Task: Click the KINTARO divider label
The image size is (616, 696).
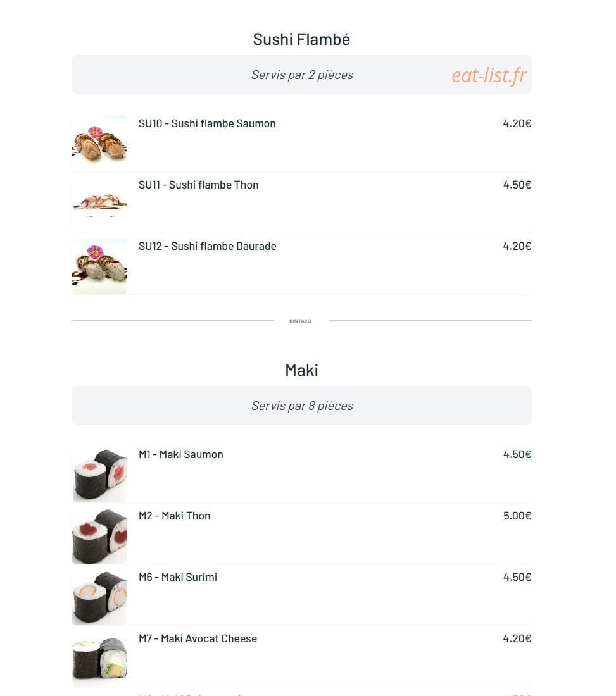Action: tap(300, 321)
